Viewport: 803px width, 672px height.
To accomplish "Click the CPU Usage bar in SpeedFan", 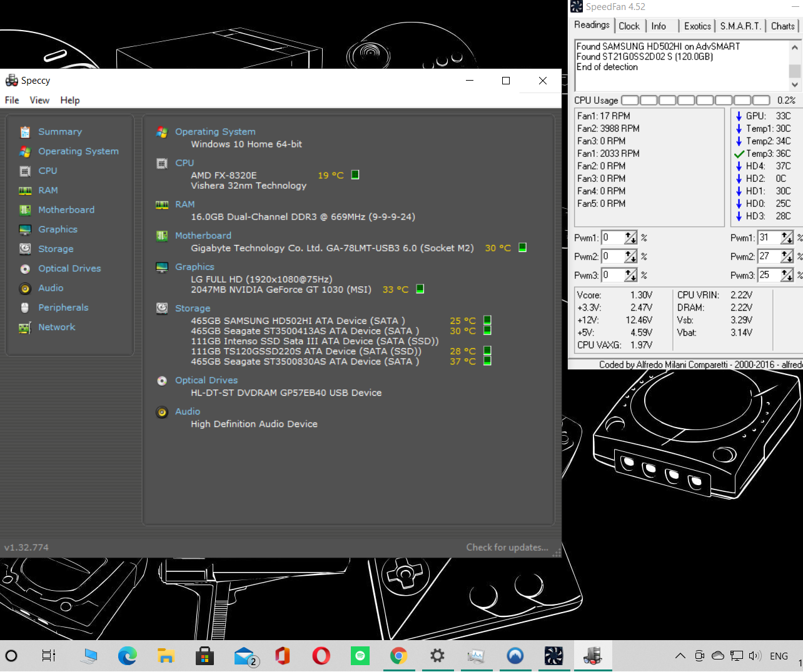I will pos(695,100).
